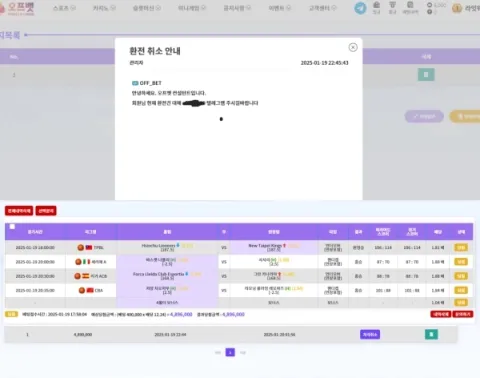The width and height of the screenshot is (480, 378).
Task: Open the Telegram contact icon
Action: 360,8
